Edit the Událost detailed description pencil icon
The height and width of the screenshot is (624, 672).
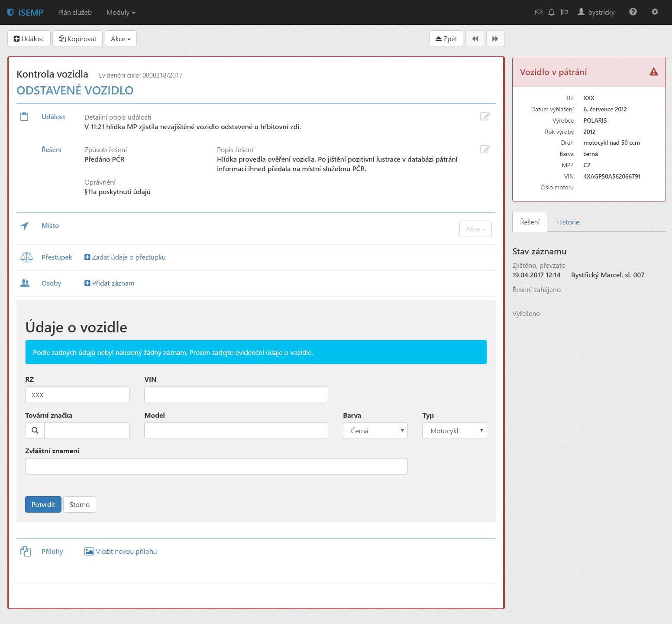(x=485, y=116)
